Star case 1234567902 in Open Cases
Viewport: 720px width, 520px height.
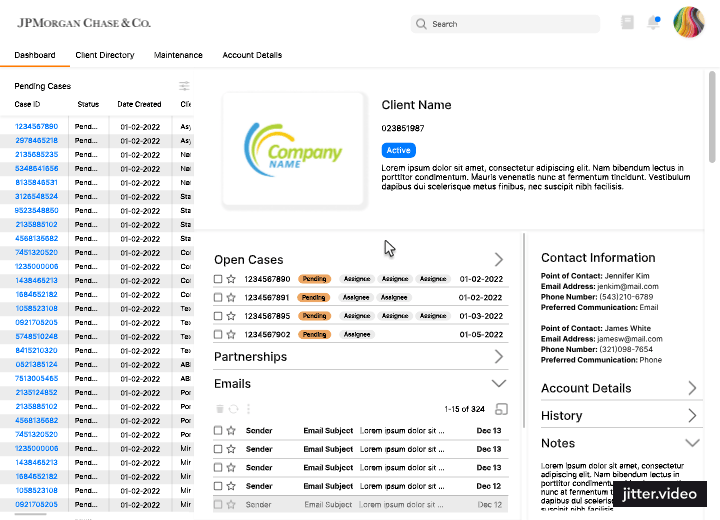(231, 334)
